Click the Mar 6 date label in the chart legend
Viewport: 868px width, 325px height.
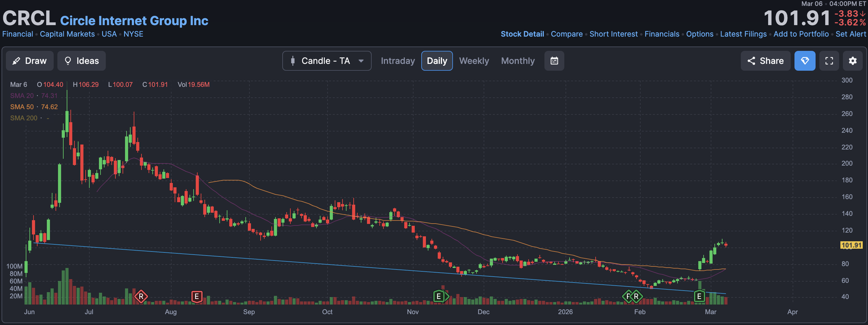click(19, 85)
